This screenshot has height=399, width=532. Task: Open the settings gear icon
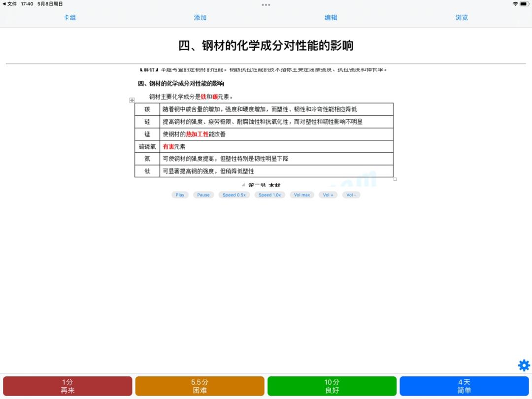[524, 366]
